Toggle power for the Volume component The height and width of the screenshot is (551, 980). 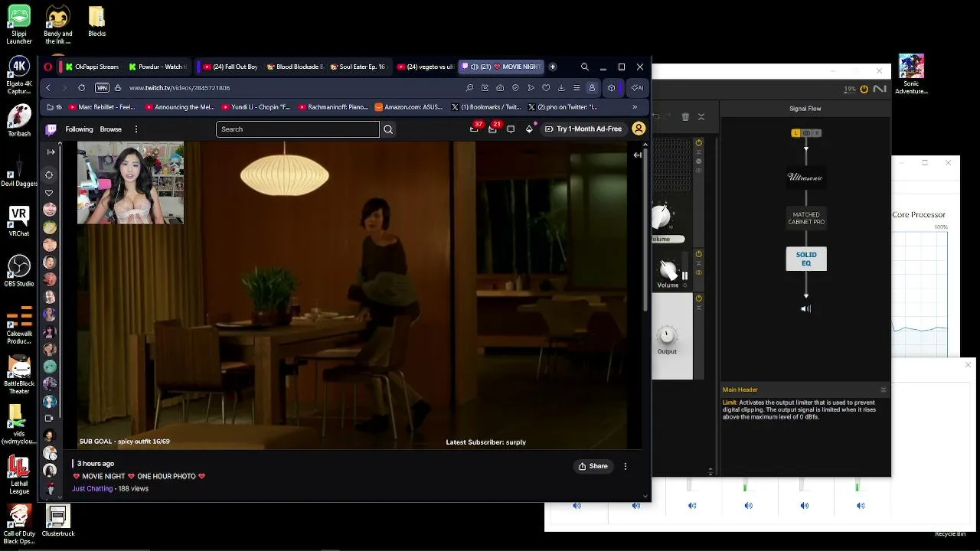click(698, 254)
